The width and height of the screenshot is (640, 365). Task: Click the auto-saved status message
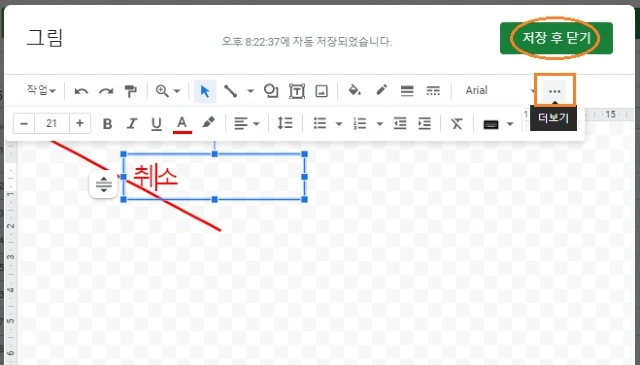[x=307, y=42]
